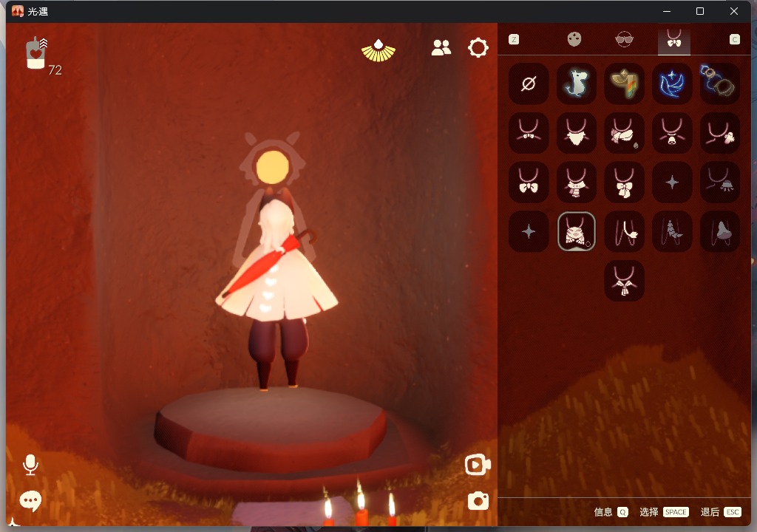The height and width of the screenshot is (532, 757).
Task: Choose the wrapped scarf with droplet mark
Action: click(x=624, y=133)
